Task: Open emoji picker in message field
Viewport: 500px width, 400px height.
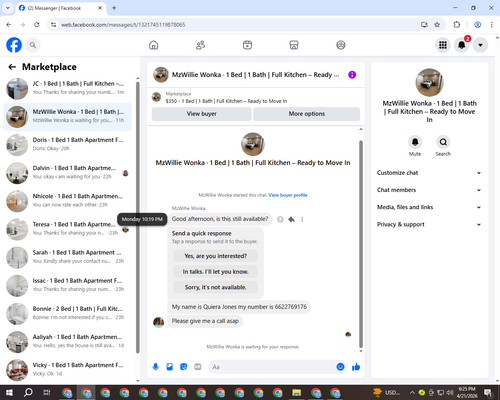Action: pos(340,367)
